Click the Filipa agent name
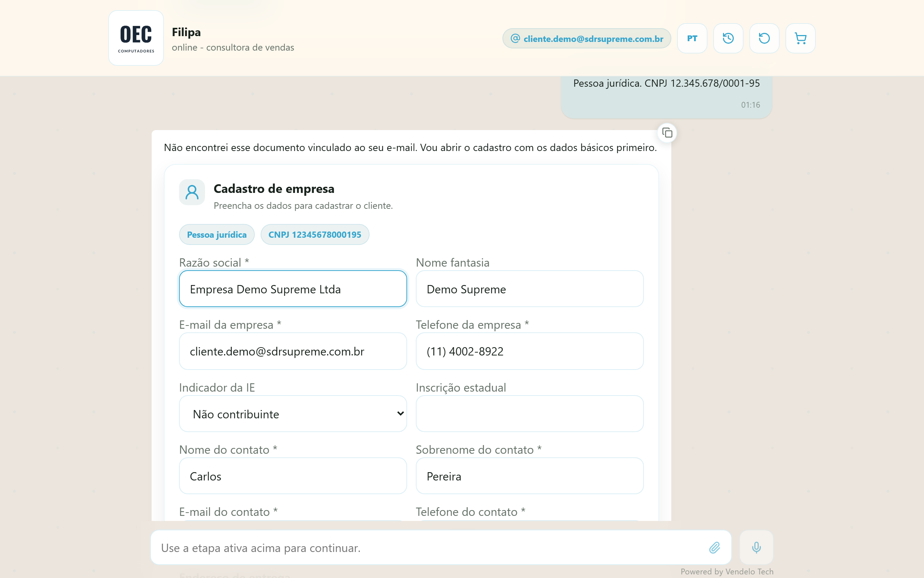 [x=186, y=32]
